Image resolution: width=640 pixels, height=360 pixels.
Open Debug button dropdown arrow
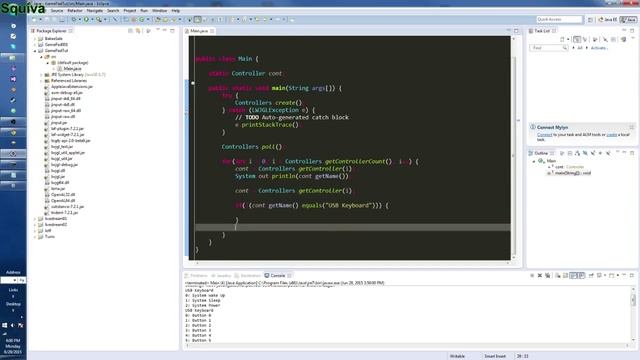tap(80, 19)
